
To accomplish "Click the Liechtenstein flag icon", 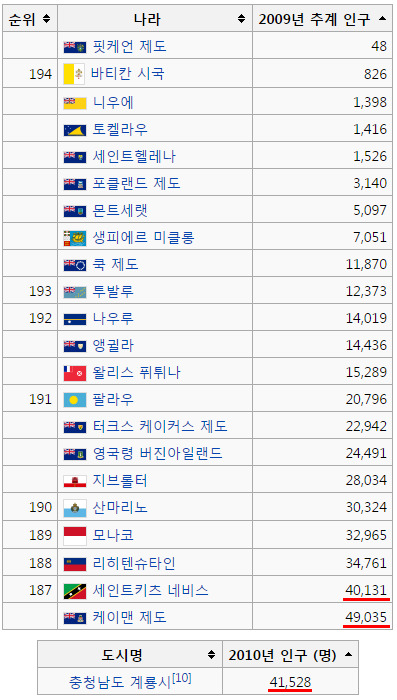I will pos(75,564).
